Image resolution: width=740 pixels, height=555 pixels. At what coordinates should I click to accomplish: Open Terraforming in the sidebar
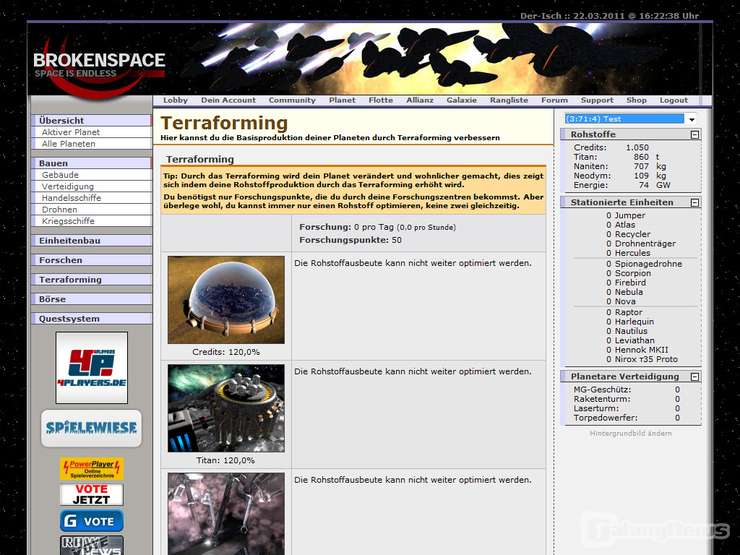coord(92,280)
